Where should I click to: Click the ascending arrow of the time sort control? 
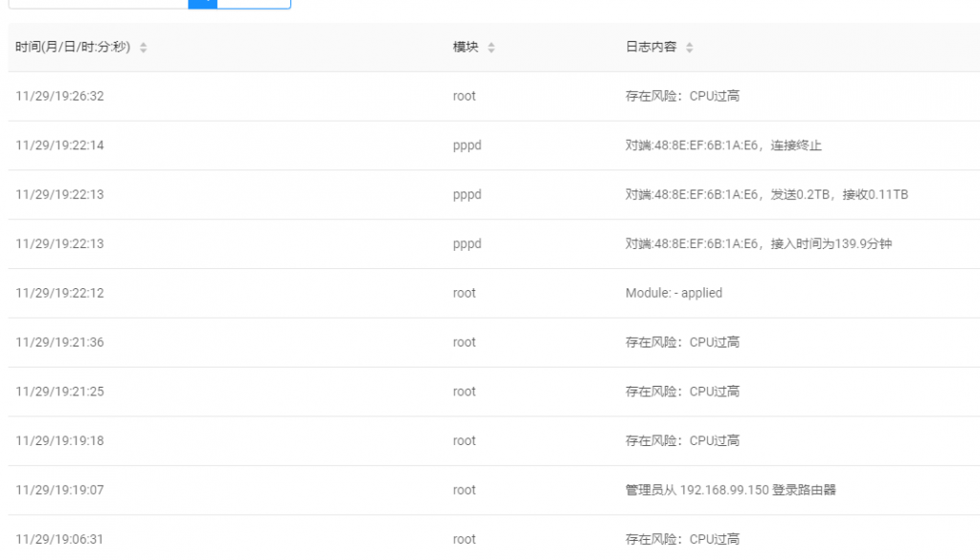pos(143,42)
